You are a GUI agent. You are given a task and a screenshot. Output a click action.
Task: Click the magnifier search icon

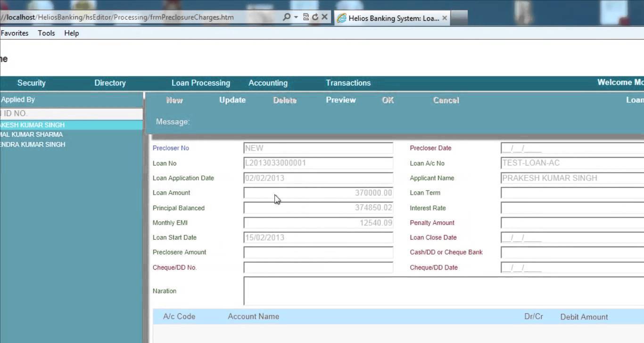(x=287, y=16)
